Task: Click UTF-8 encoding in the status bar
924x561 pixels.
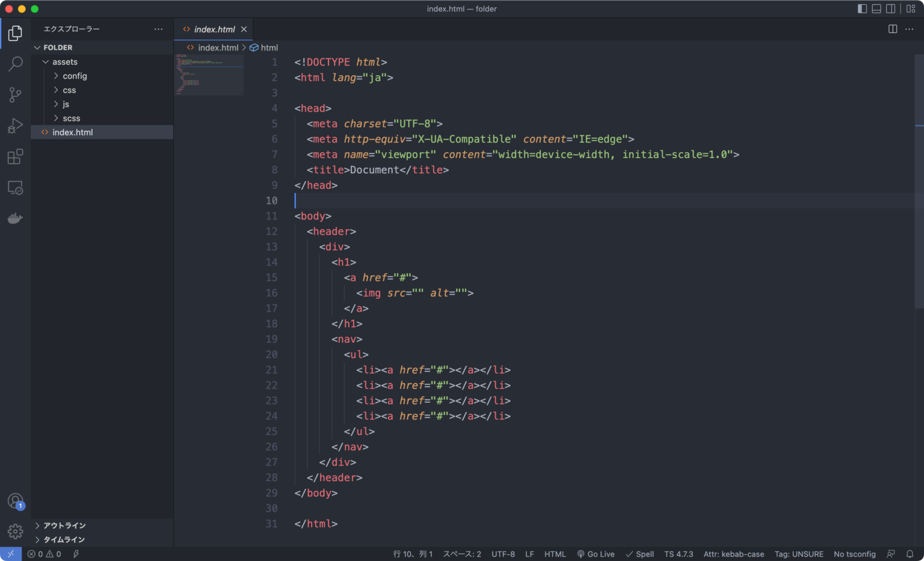Action: [x=503, y=553]
